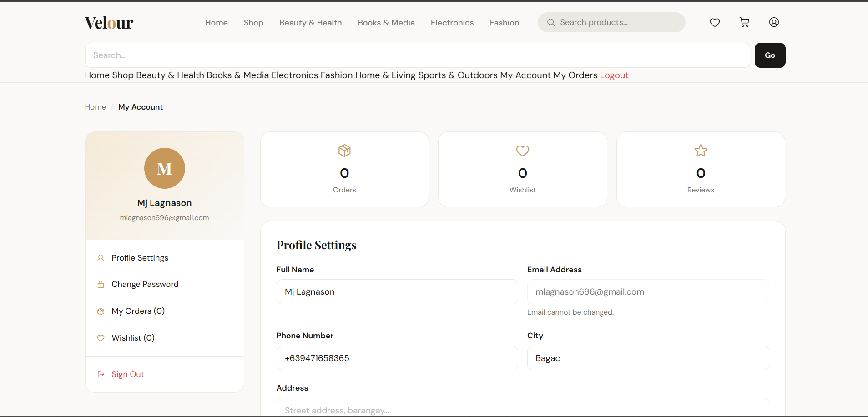Click Home in the breadcrumb
The width and height of the screenshot is (868, 417).
(x=95, y=107)
